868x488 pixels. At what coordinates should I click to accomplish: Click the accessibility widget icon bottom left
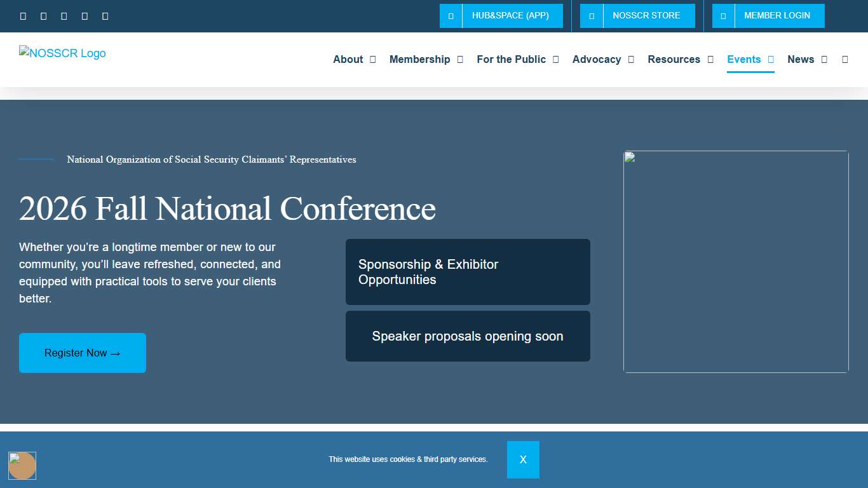click(23, 466)
